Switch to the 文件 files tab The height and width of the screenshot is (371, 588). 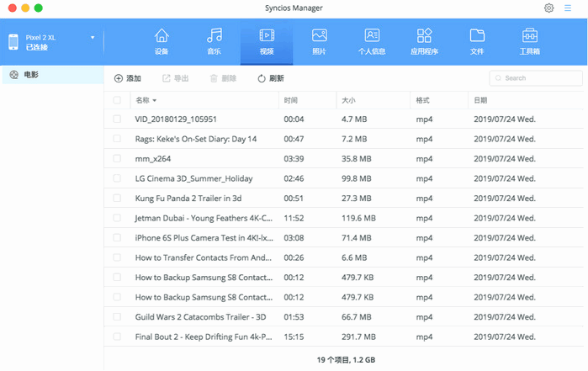point(477,42)
